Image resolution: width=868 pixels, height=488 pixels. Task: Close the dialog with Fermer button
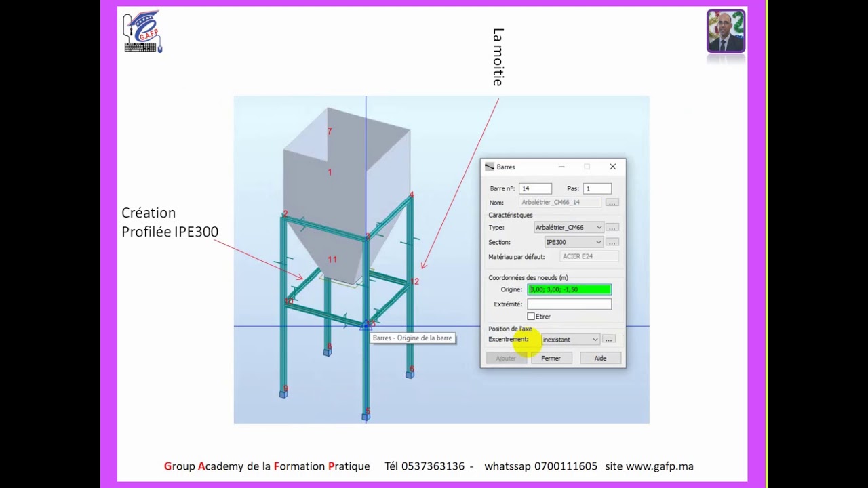[x=551, y=358]
